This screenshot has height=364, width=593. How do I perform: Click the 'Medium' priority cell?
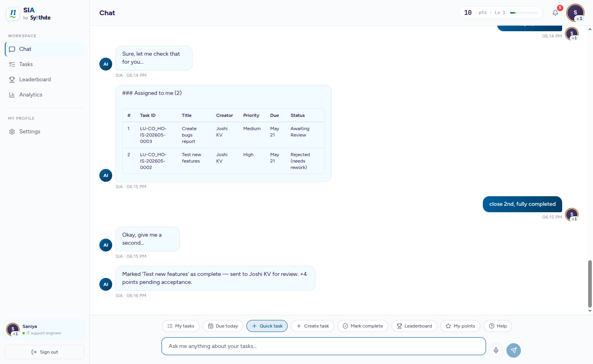(x=252, y=129)
